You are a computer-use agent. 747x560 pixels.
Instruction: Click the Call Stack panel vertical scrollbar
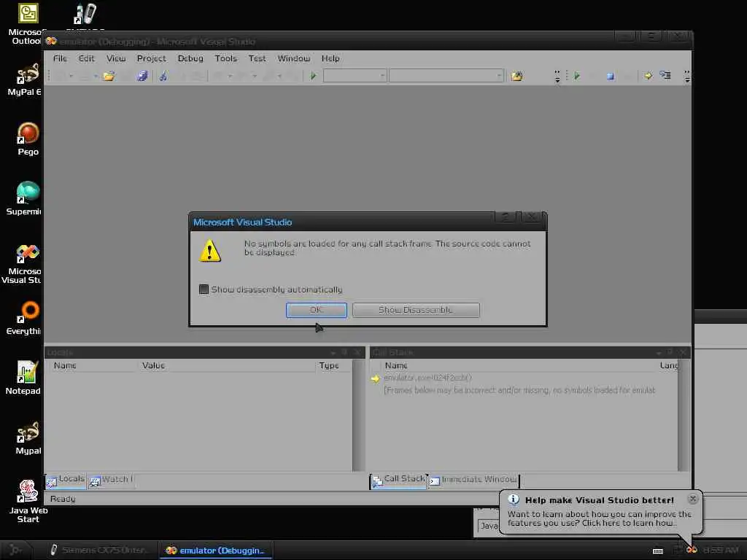[684, 415]
